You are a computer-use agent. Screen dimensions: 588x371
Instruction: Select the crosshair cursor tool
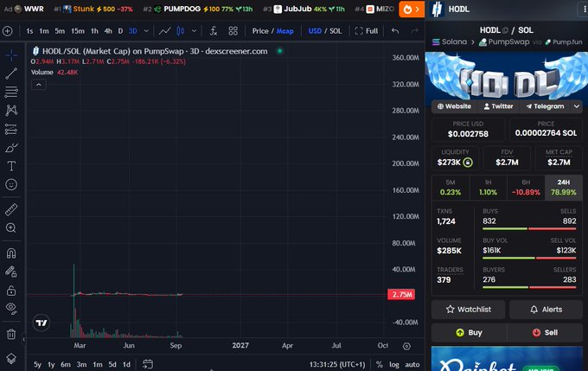pyautogui.click(x=11, y=55)
